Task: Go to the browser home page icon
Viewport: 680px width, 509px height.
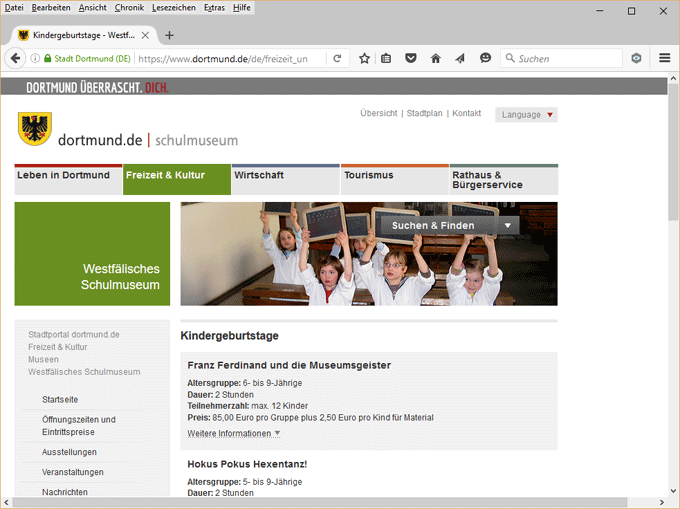Action: click(x=435, y=58)
